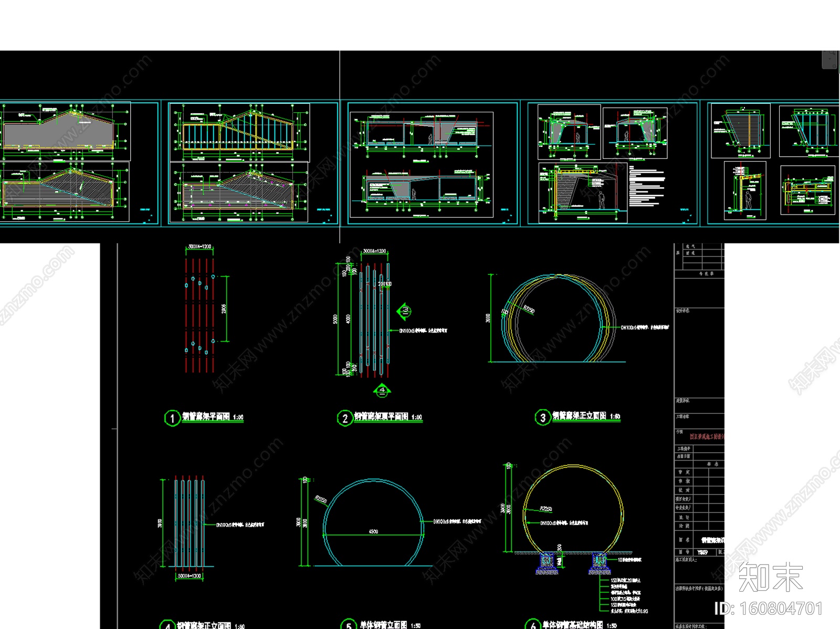Select the sheet with pavilion elevations and notes
Image resolution: width=840 pixels, height=629 pixels.
[613, 164]
